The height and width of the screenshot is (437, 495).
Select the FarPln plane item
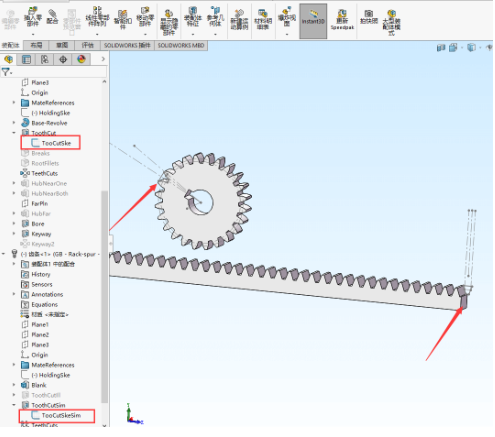39,203
